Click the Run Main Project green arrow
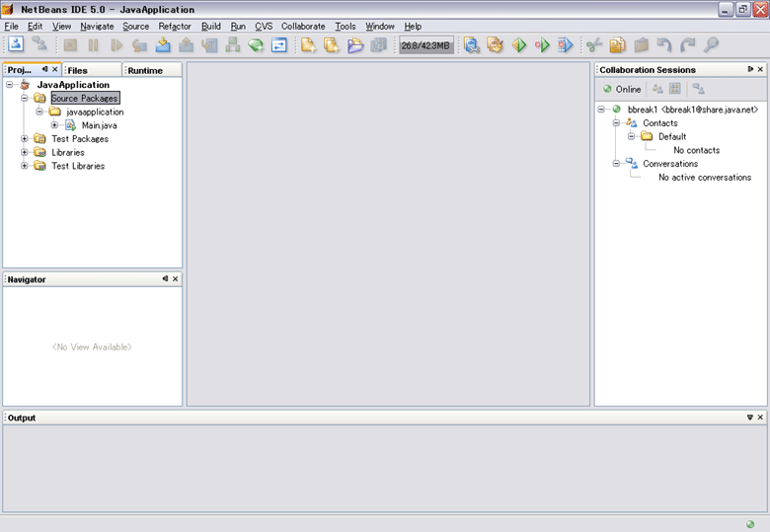The image size is (770, 532). point(519,45)
